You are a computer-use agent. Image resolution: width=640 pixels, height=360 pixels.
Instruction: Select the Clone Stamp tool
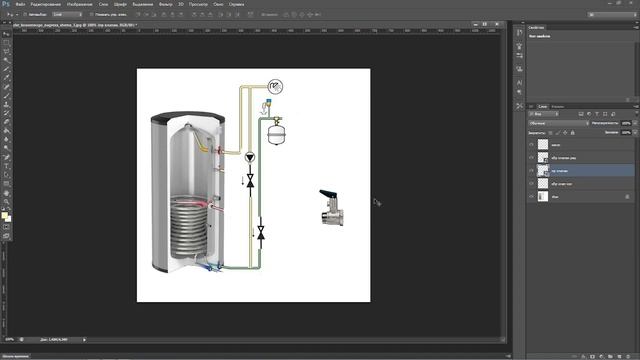tap(6, 104)
